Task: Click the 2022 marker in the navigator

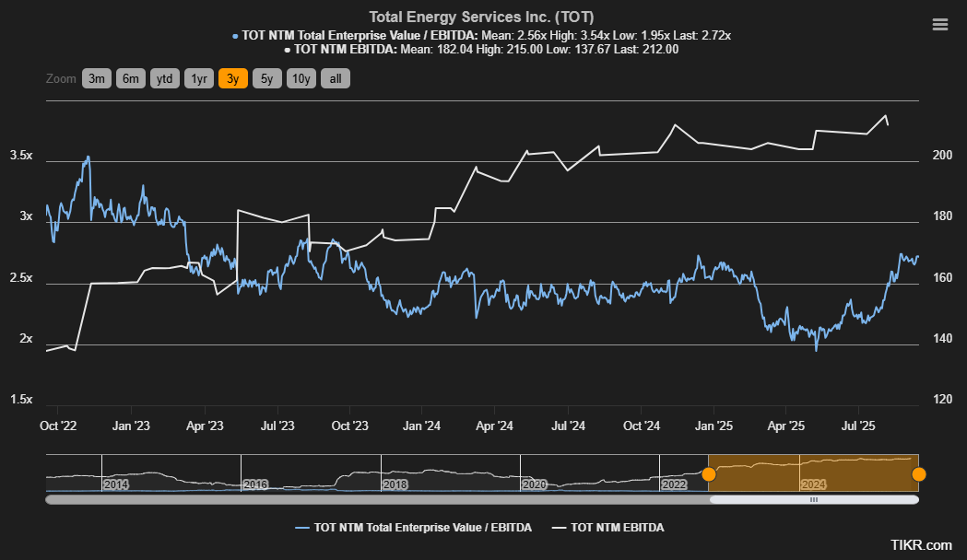Action: pyautogui.click(x=674, y=484)
